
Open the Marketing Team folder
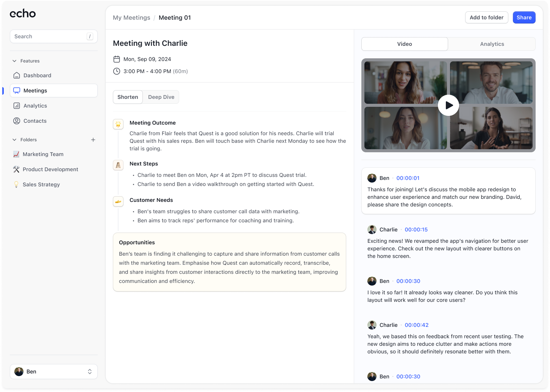54,154
